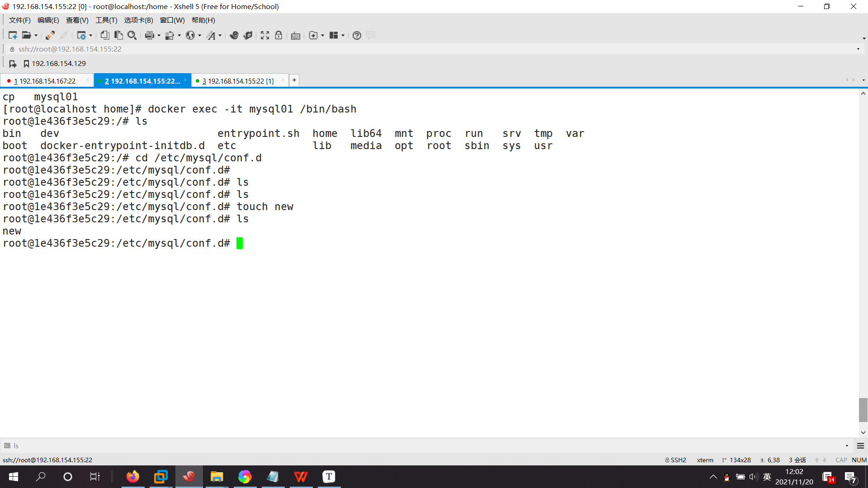
Task: Add a new tab with plus button
Action: click(294, 80)
